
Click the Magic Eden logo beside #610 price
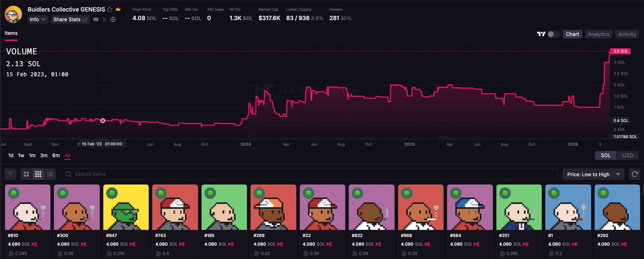pyautogui.click(x=35, y=243)
